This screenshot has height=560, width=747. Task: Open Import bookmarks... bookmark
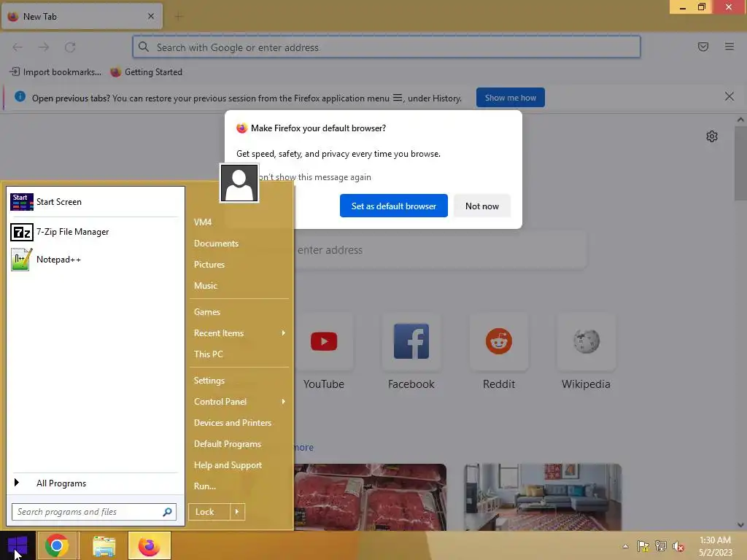(55, 72)
